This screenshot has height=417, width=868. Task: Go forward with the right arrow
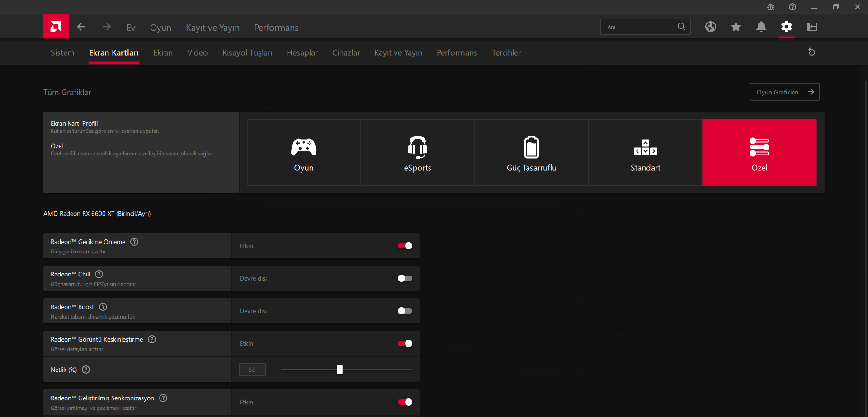pos(107,27)
